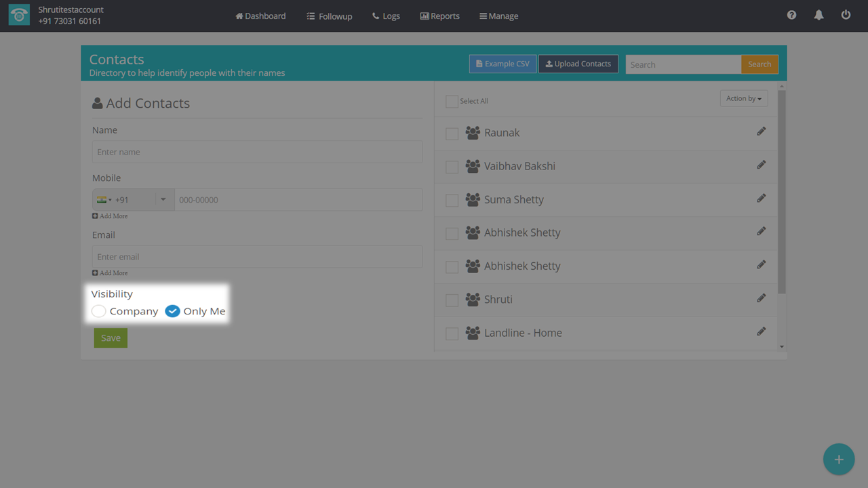Click the telephone logo icon
This screenshot has height=488, width=868.
pyautogui.click(x=19, y=16)
